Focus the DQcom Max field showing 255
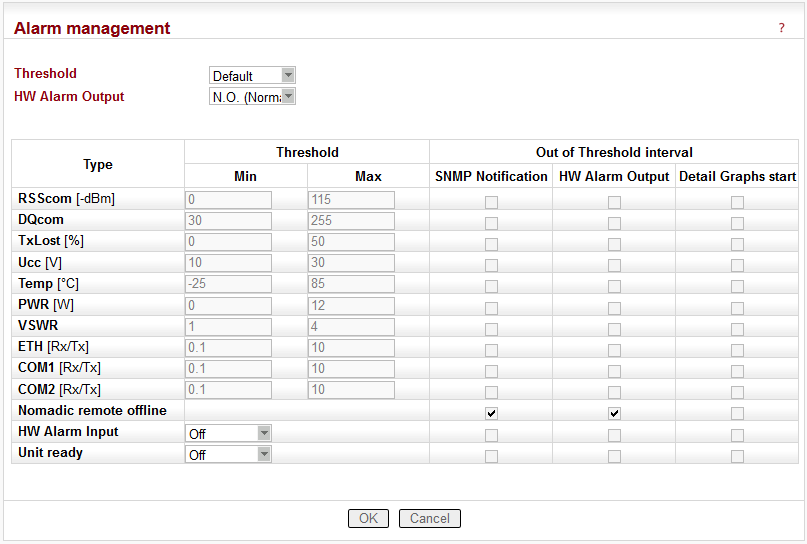 click(351, 221)
